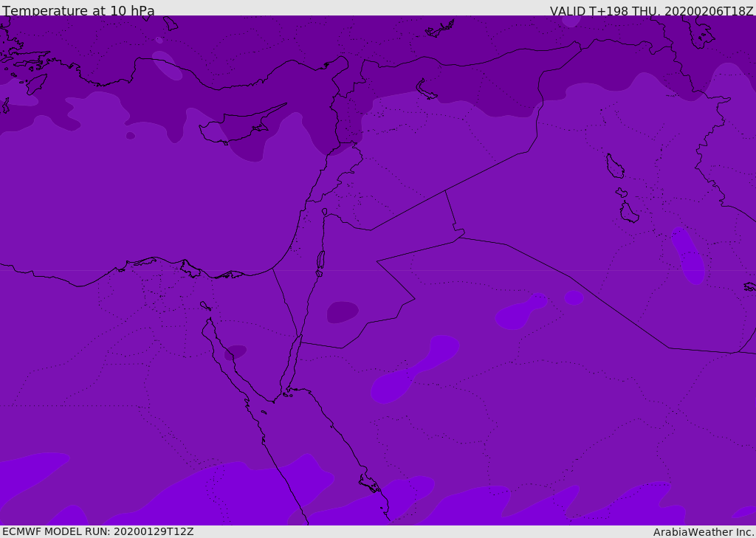This screenshot has width=756, height=538.
Task: Click the 'Temperature at 10 hPa' title text
Action: click(78, 10)
